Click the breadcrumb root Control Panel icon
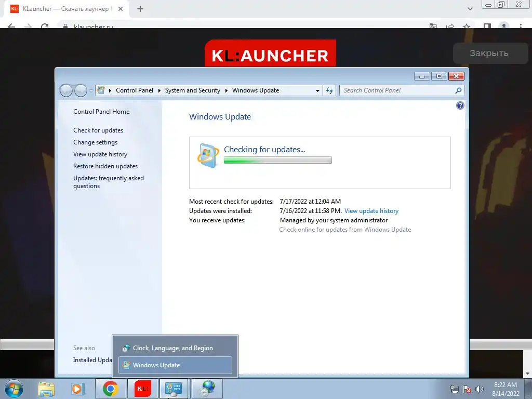The image size is (532, 399). (x=101, y=90)
